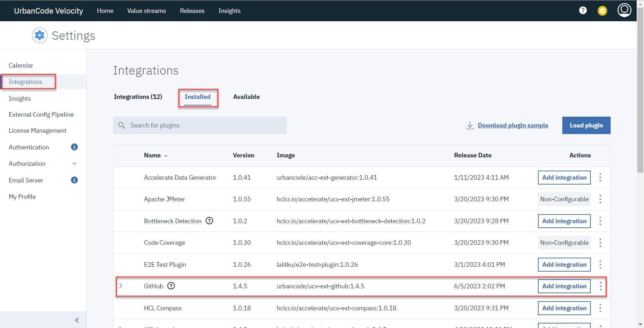Click the Load plugin button
The image size is (644, 328).
(x=586, y=125)
